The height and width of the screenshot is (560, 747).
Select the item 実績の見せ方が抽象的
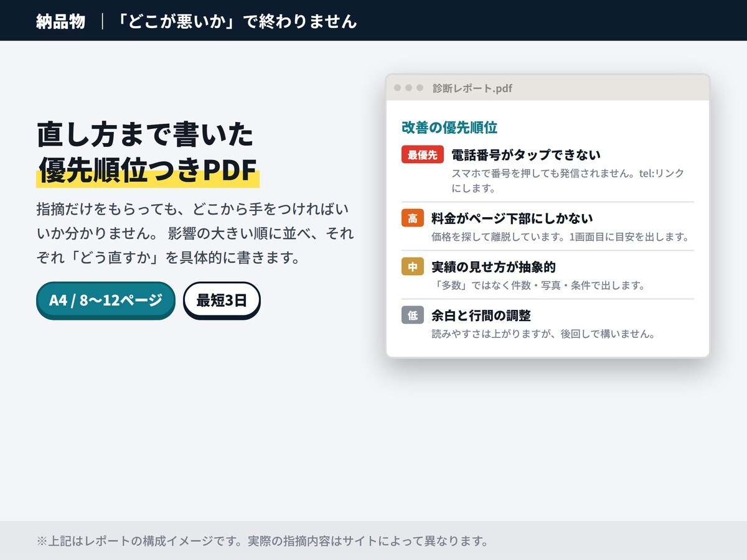(494, 267)
